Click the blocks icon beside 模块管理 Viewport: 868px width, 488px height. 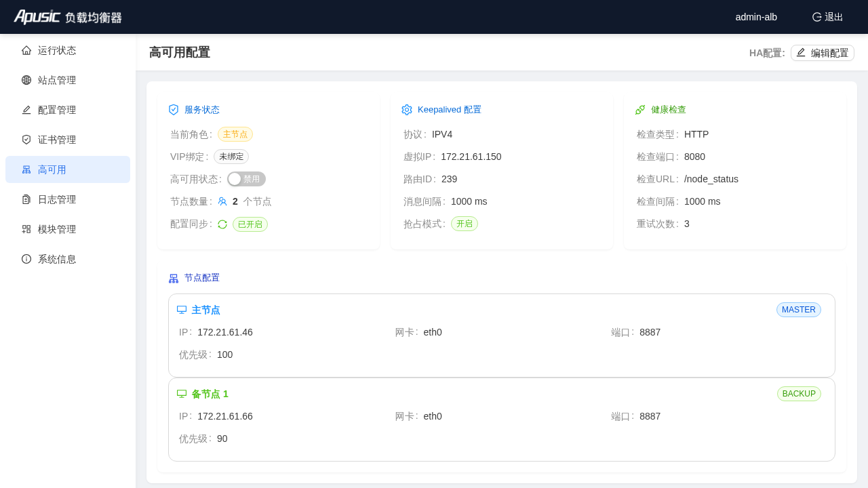(x=26, y=229)
